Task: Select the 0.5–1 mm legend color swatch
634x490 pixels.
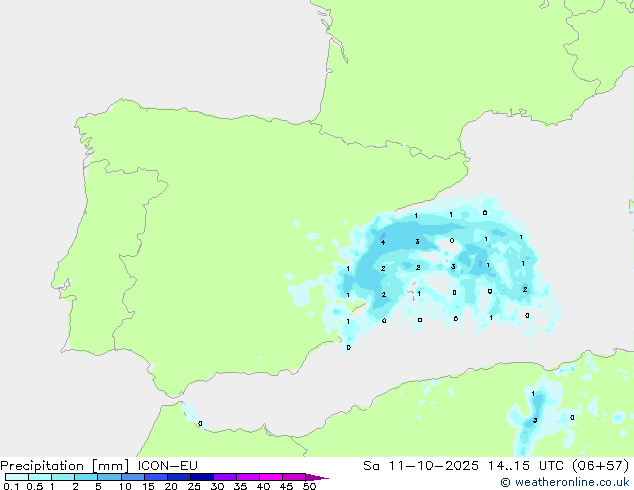Action: (x=40, y=477)
